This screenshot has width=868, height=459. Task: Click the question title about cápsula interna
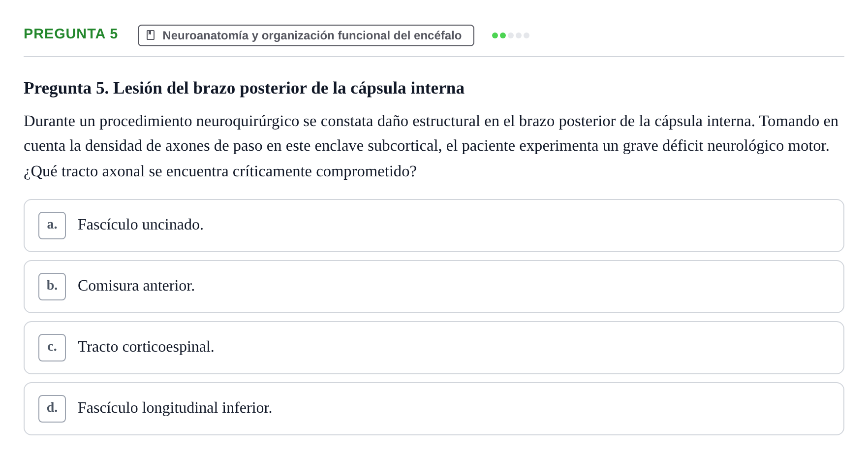click(x=244, y=88)
